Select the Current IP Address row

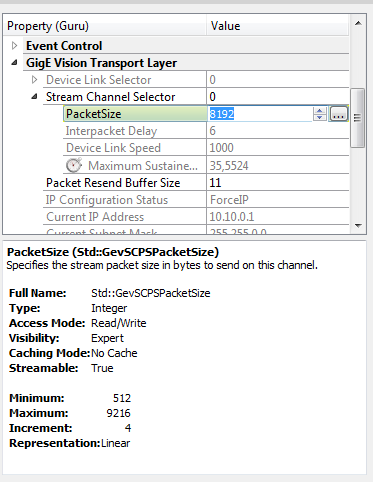(196, 217)
